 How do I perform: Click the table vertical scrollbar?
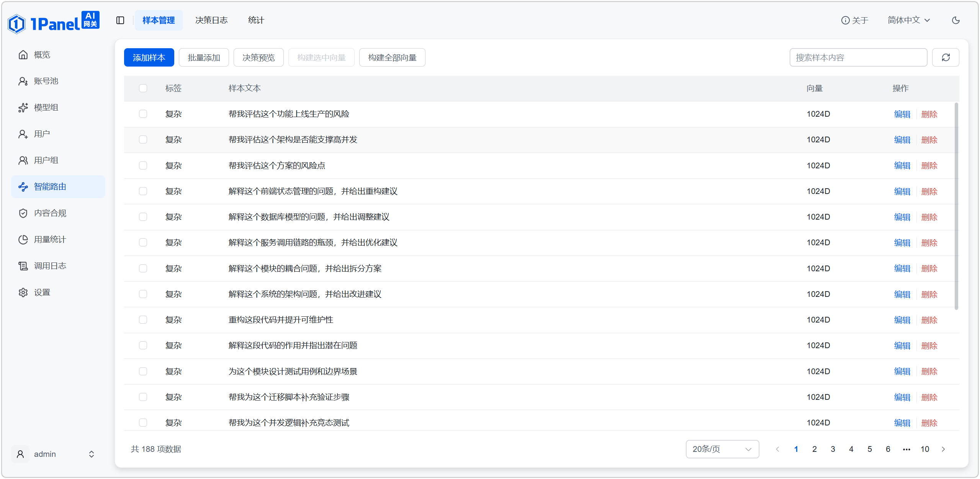point(956,206)
